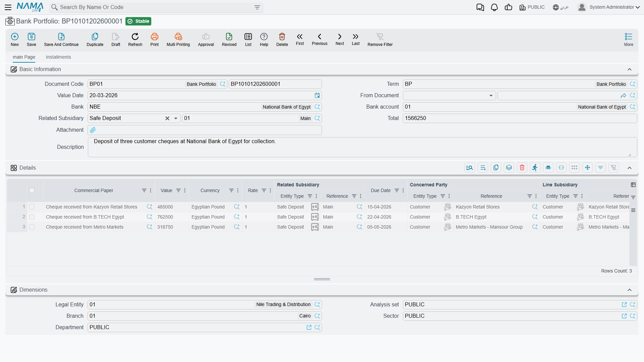Click the thumbs-up feedback icon
This screenshot has width=644, height=362.
508,7
